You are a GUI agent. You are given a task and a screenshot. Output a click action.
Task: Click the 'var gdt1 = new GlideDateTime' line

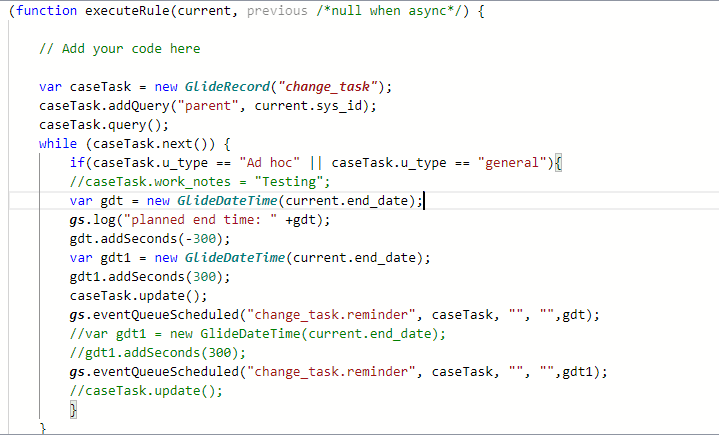click(x=250, y=258)
